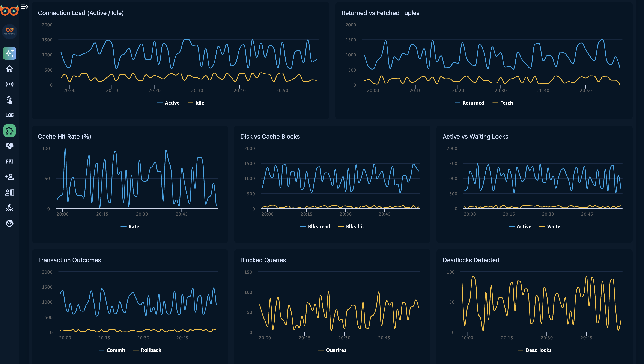This screenshot has height=364, width=644.
Task: Open the live signal monitoring section
Action: (x=9, y=84)
